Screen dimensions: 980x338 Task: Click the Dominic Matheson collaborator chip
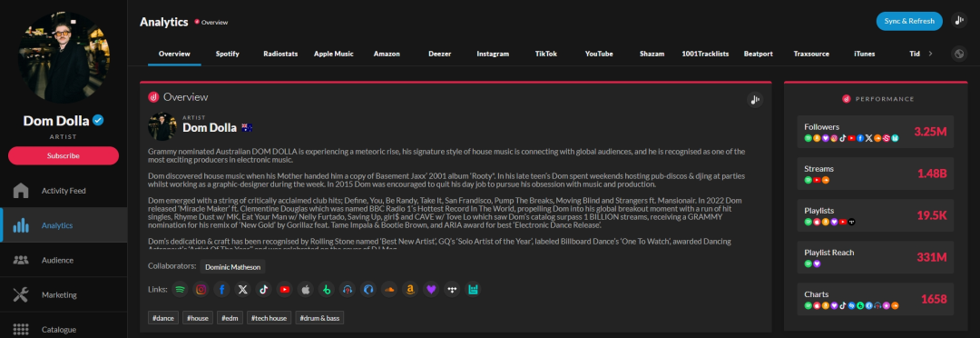point(232,266)
